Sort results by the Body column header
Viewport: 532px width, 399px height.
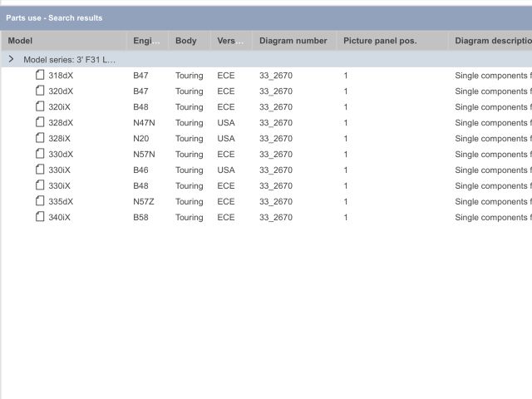[x=185, y=41]
